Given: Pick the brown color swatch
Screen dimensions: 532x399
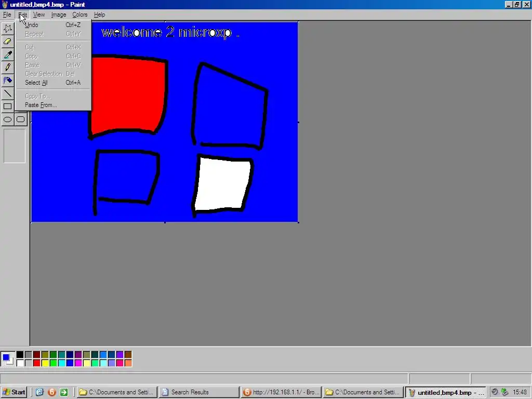Looking at the screenshot, I should (128, 355).
